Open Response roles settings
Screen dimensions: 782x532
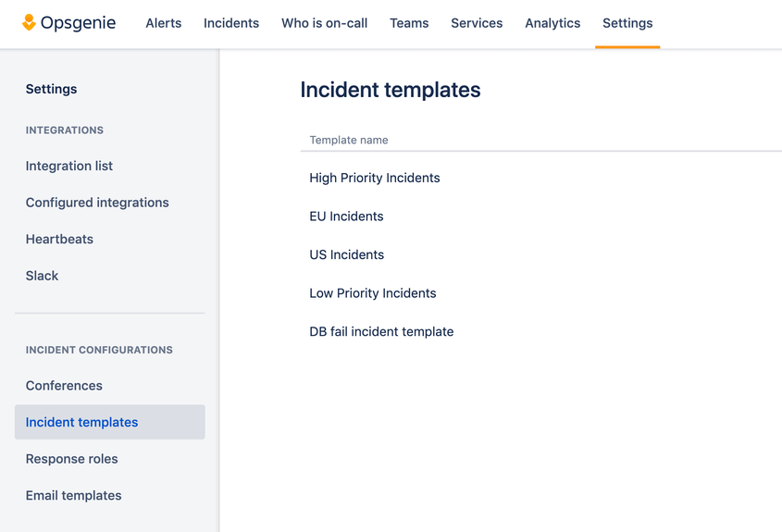72,459
